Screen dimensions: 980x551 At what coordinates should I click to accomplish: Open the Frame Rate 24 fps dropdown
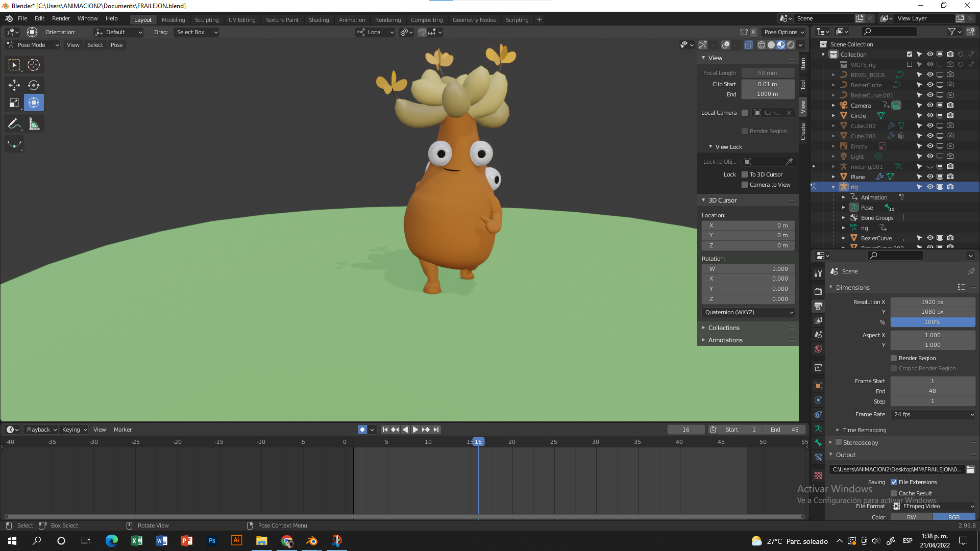[933, 414]
